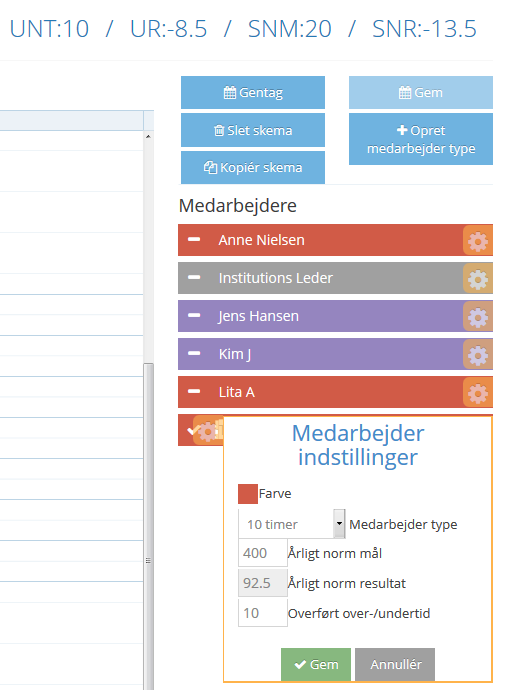Viewport: 512px width, 690px height.
Task: Copy schedule with Kopiér skema
Action: point(253,168)
